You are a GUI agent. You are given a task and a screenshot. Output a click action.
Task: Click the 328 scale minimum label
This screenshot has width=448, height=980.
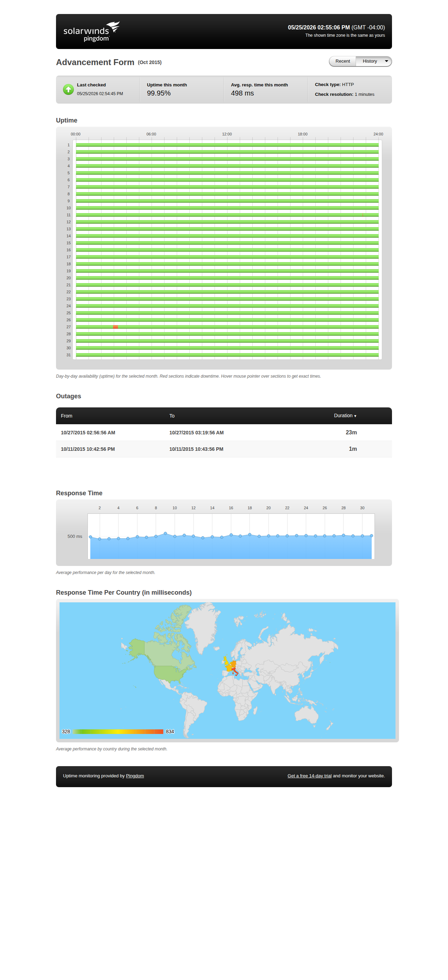coord(66,731)
